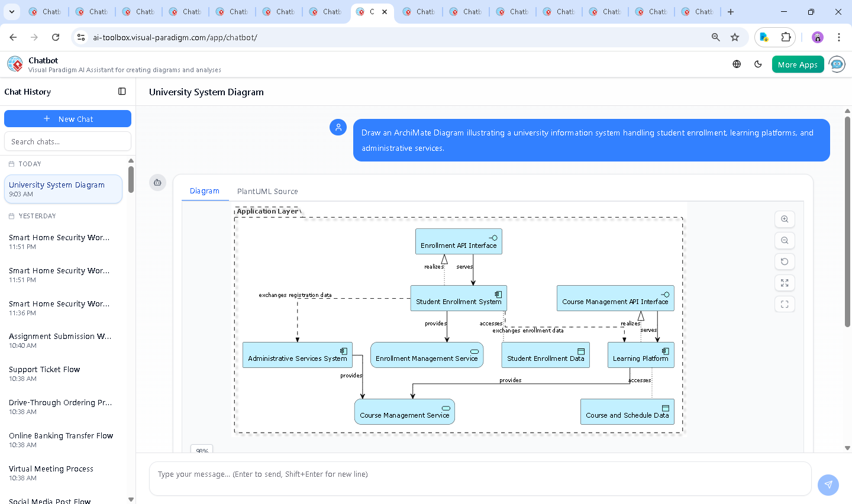The width and height of the screenshot is (852, 504).
Task: Collapse the Chat History panel
Action: [x=122, y=91]
